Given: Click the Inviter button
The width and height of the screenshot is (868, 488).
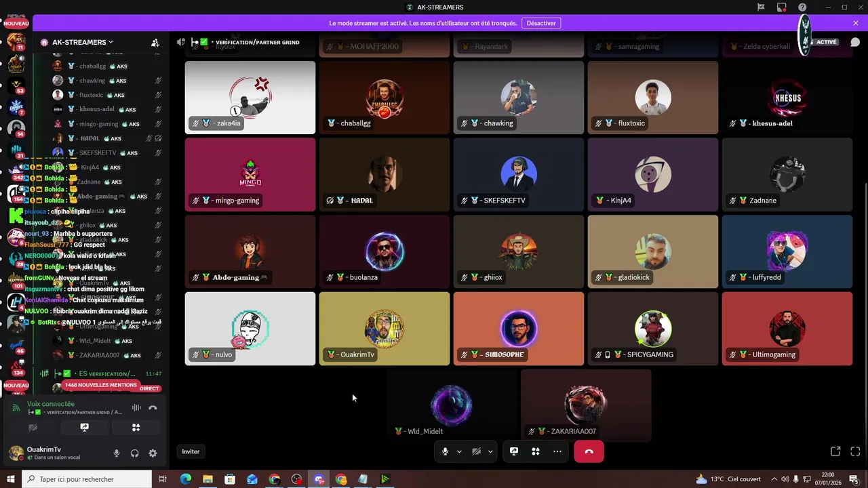Looking at the screenshot, I should click(191, 451).
